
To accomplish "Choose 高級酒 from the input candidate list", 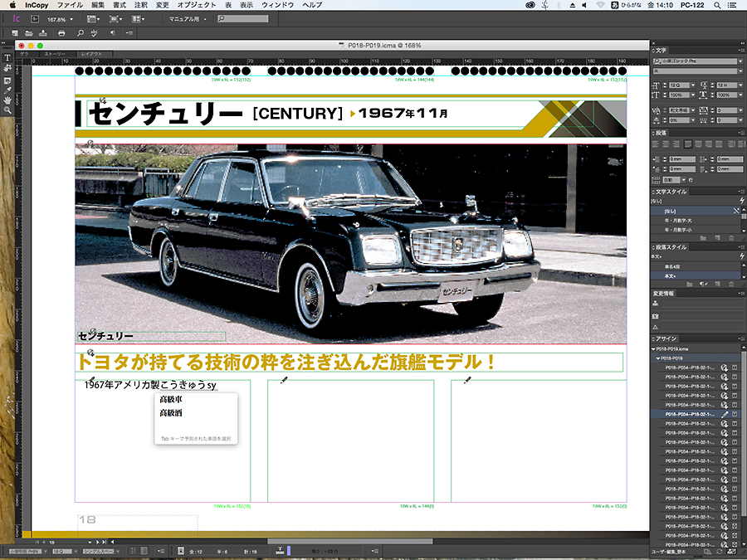I will click(170, 413).
